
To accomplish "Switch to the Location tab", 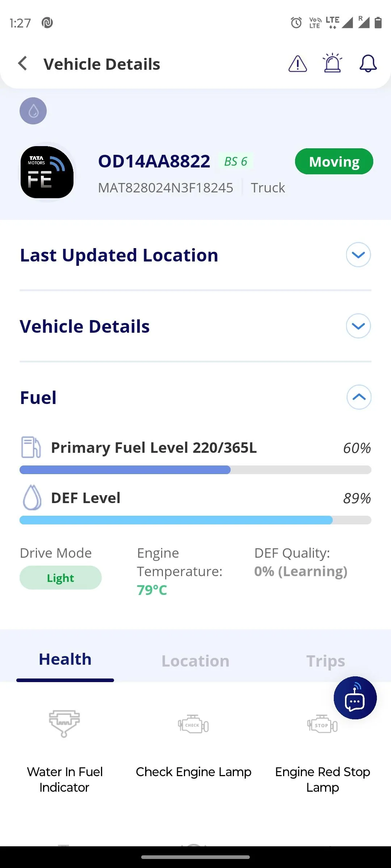I will click(x=195, y=661).
